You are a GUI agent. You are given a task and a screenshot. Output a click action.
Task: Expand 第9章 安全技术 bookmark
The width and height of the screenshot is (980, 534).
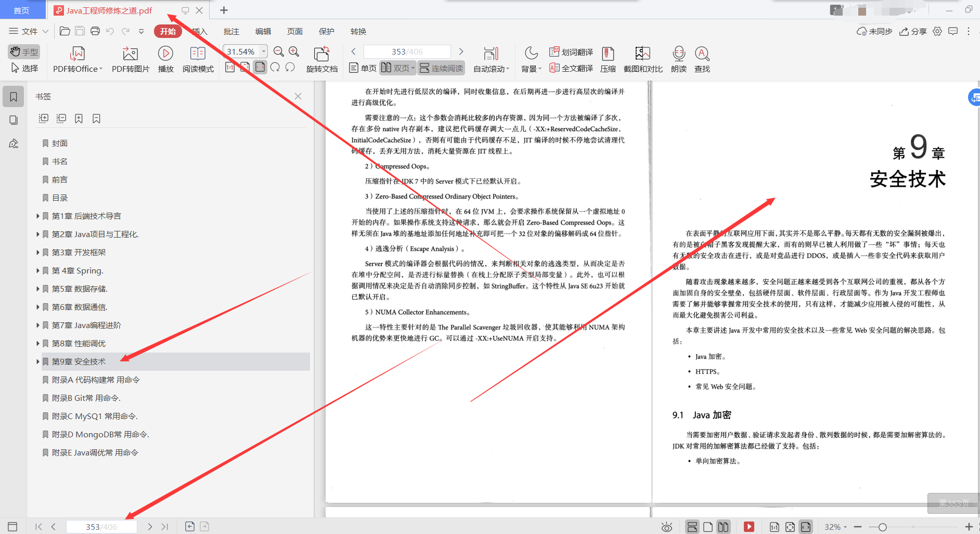click(38, 361)
